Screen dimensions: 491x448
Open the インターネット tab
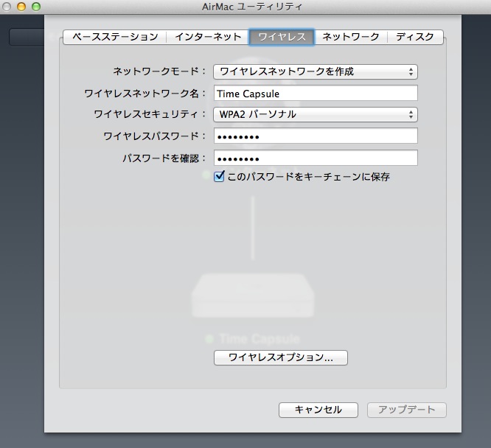(x=208, y=37)
